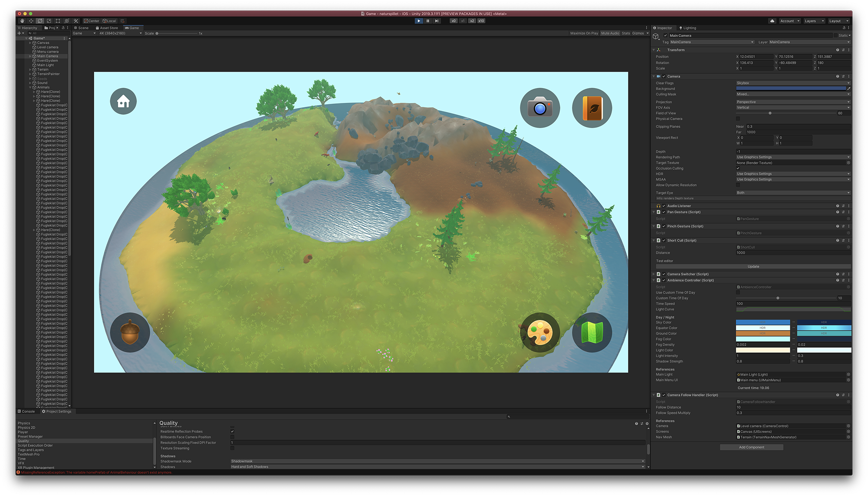The height and width of the screenshot is (496, 868).
Task: Open the Layers dropdown
Action: pyautogui.click(x=813, y=21)
